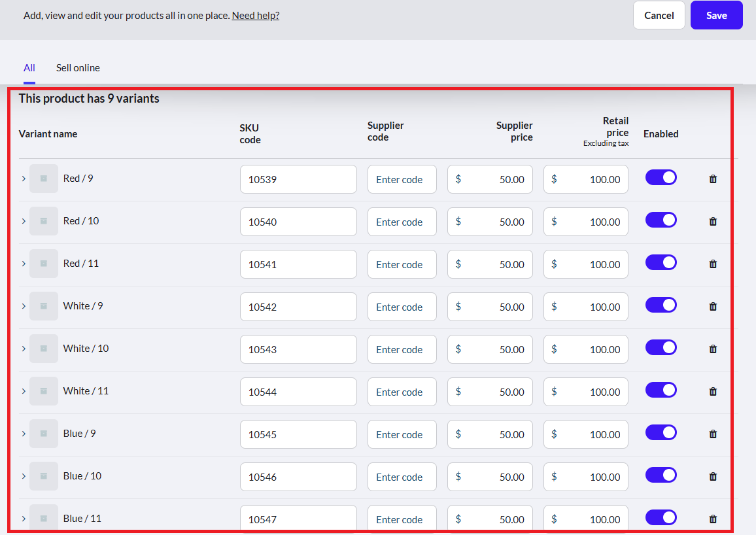756x535 pixels.
Task: Delete the White / 11 variant
Action: (x=713, y=391)
